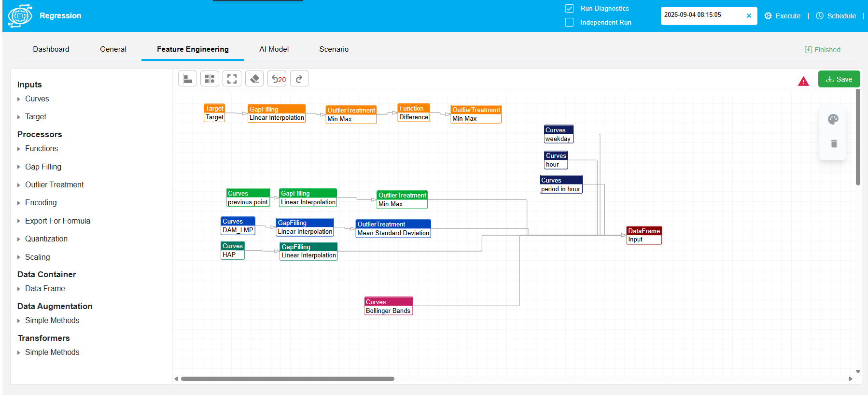This screenshot has width=868, height=395.
Task: Open the color palette icon
Action: click(833, 119)
